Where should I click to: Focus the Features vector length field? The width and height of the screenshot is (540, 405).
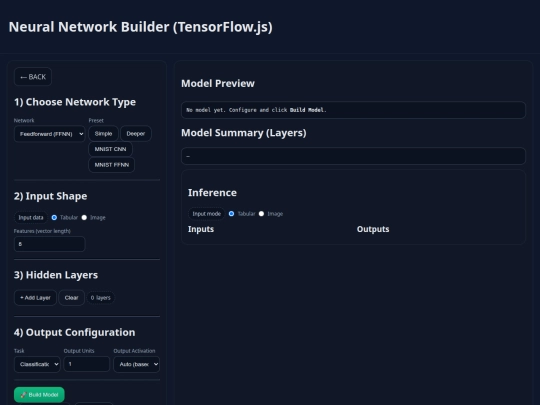50,244
